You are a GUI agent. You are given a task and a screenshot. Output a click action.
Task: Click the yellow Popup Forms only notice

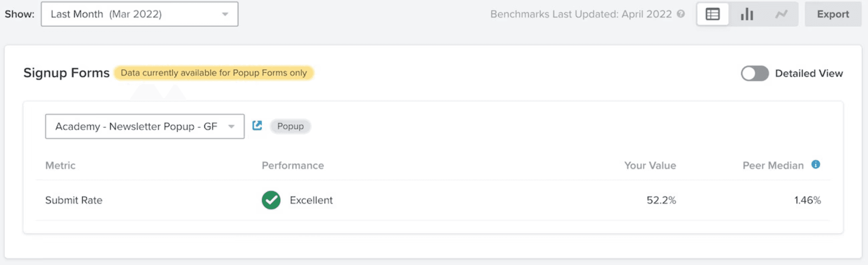(x=214, y=73)
